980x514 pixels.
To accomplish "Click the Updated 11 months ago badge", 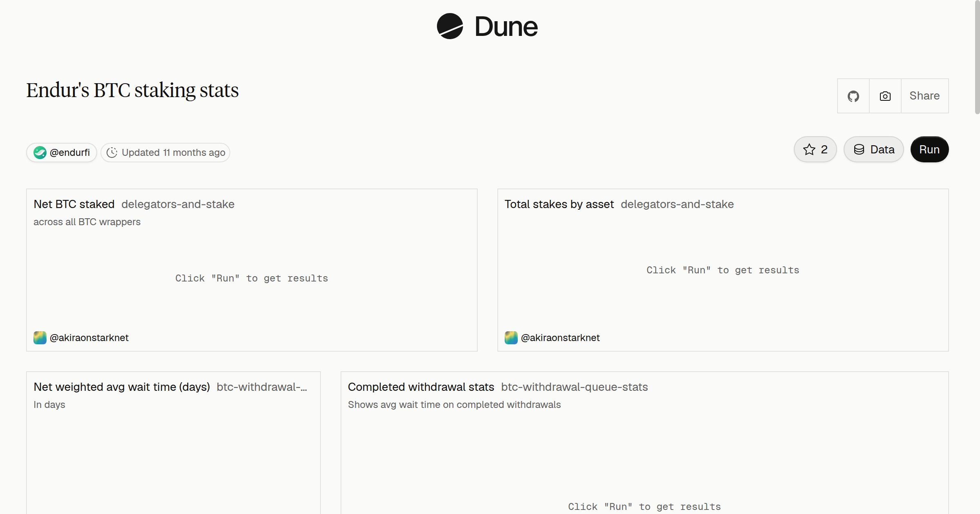I will [165, 153].
